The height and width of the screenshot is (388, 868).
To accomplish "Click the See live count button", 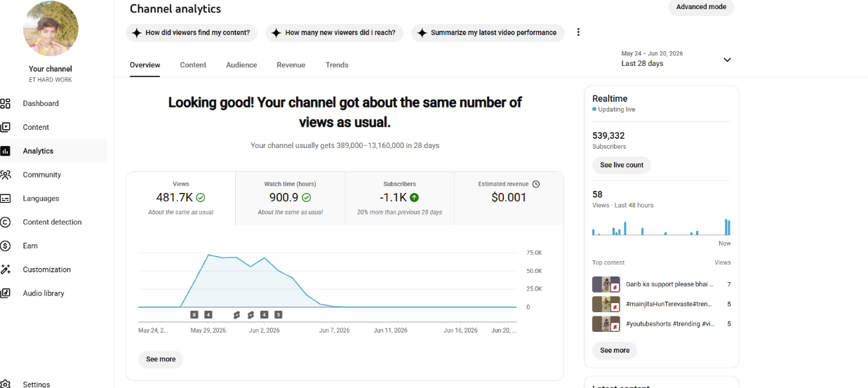I will click(x=622, y=165).
